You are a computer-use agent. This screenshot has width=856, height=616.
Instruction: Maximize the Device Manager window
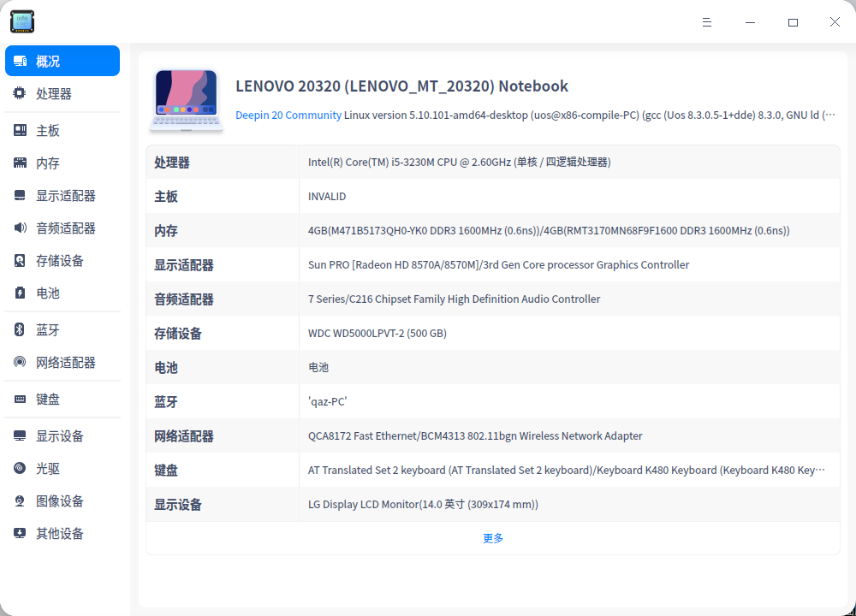click(793, 22)
